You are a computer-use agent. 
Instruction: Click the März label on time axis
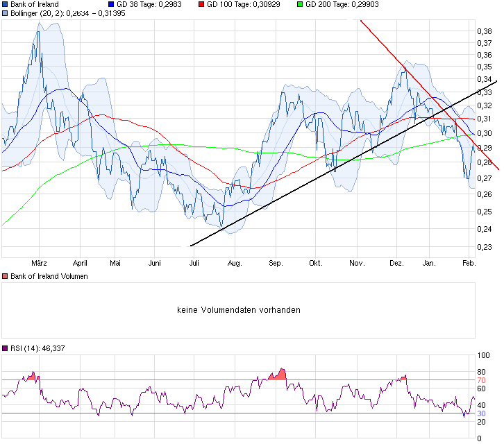40,264
